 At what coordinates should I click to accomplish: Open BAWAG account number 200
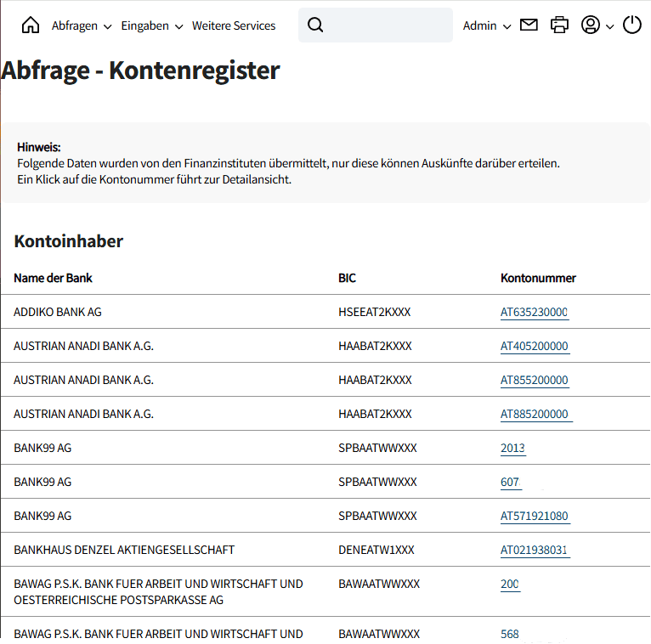pyautogui.click(x=510, y=585)
